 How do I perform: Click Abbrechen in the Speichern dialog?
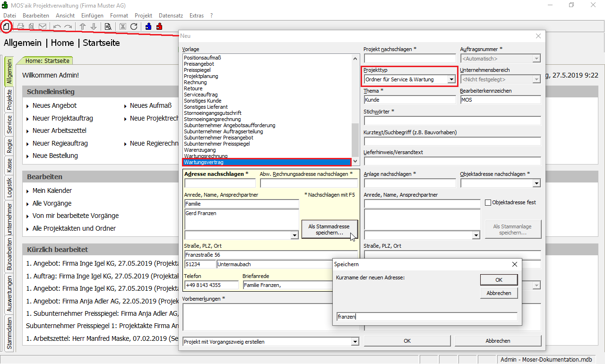499,293
